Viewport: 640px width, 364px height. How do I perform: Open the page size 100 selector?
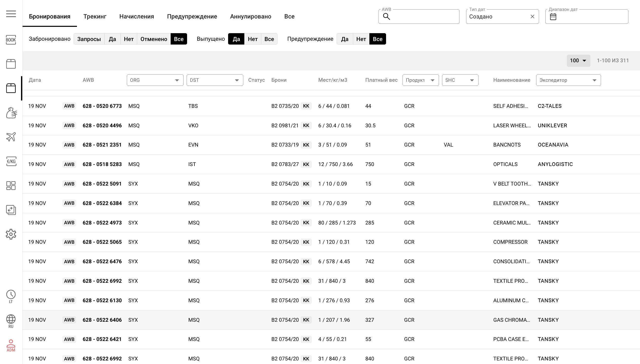578,60
